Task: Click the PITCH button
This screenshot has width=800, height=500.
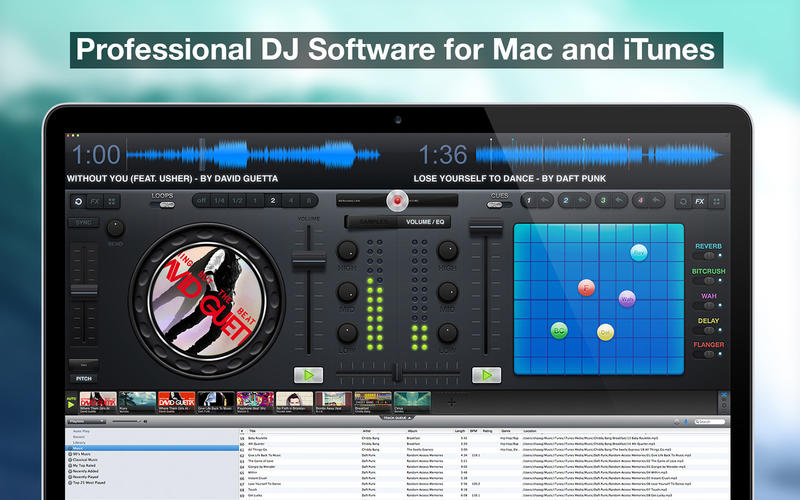Action: point(84,379)
